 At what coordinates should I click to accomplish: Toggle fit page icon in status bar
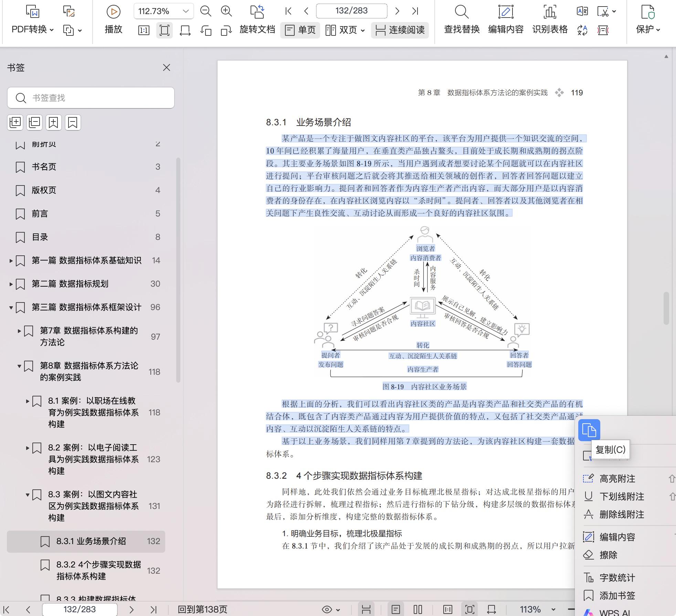pos(470,609)
